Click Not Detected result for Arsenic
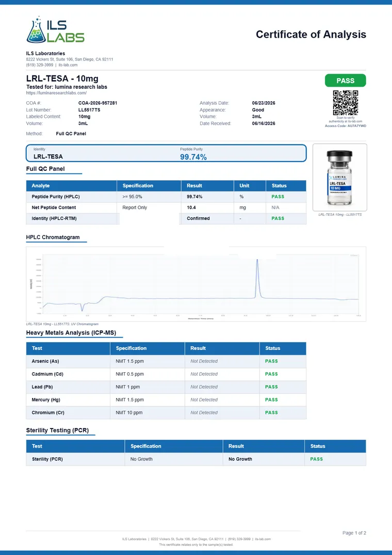This screenshot has width=392, height=555. pos(204,361)
